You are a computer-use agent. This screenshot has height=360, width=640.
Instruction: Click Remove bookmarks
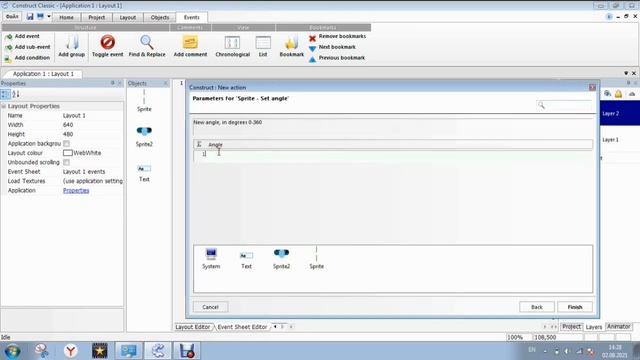click(x=338, y=36)
